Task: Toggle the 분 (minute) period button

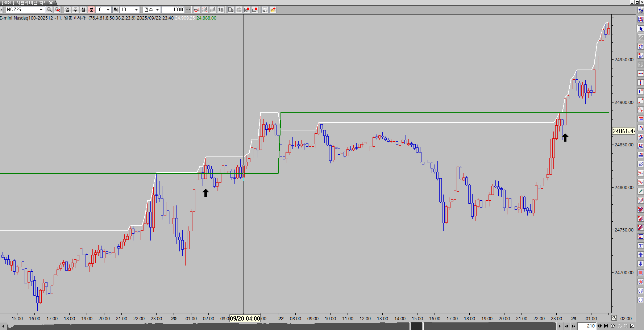Action: [91, 10]
